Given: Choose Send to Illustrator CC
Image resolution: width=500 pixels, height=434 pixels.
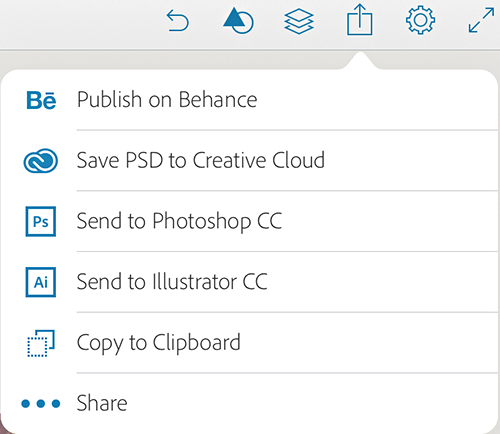Looking at the screenshot, I should point(249,282).
